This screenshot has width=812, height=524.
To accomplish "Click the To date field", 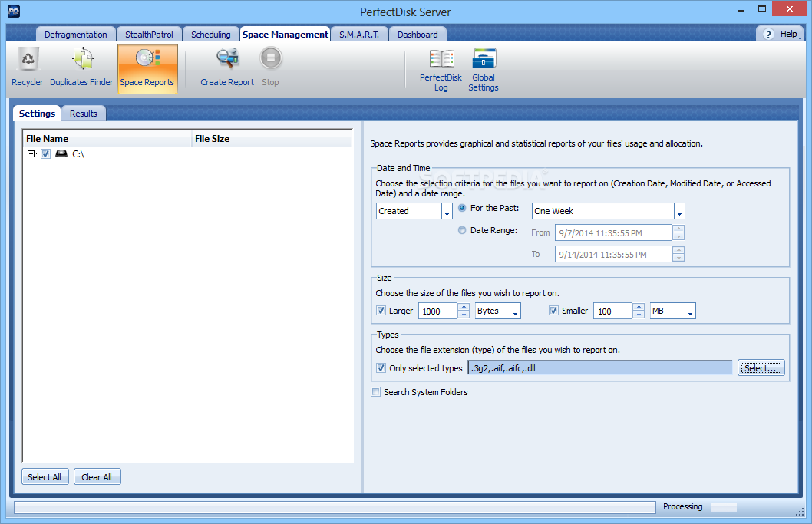I will point(613,254).
